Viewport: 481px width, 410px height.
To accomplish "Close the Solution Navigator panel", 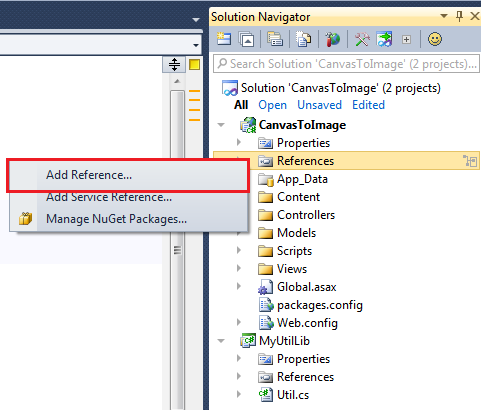I will (x=474, y=16).
